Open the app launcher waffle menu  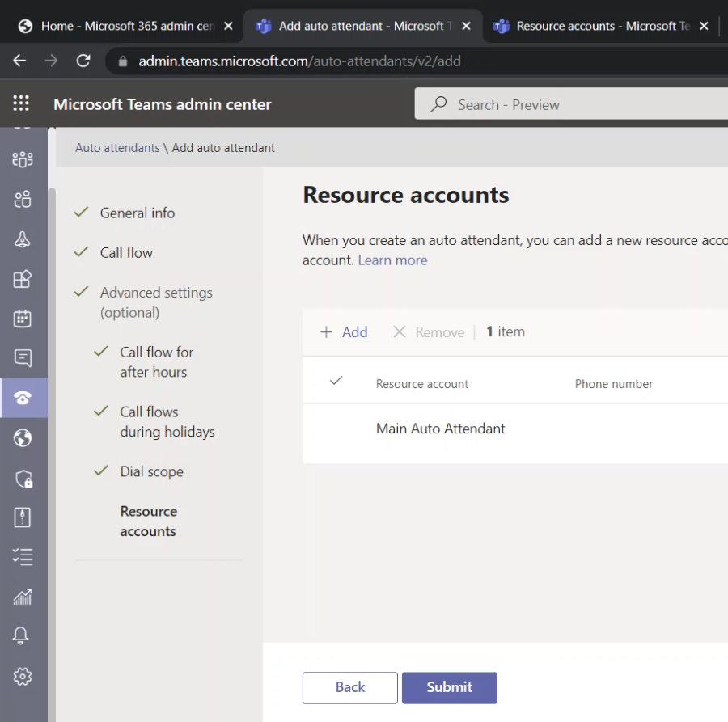[21, 103]
